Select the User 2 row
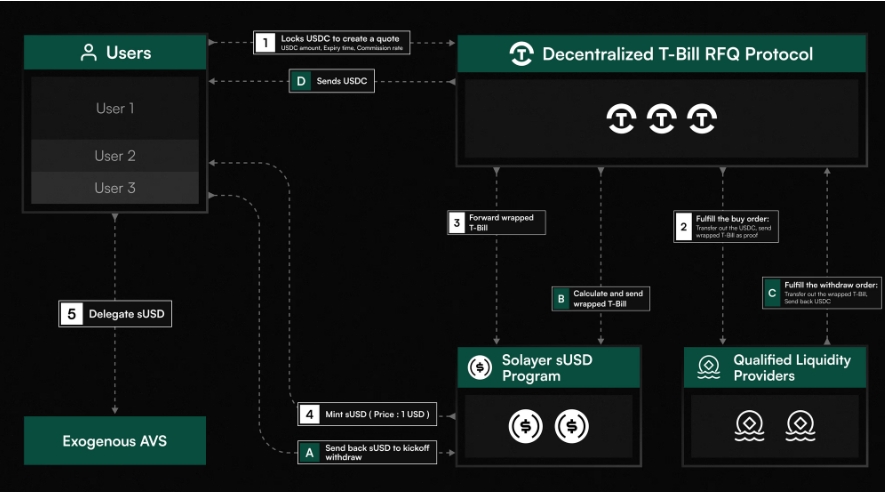This screenshot has width=885, height=492. (115, 156)
